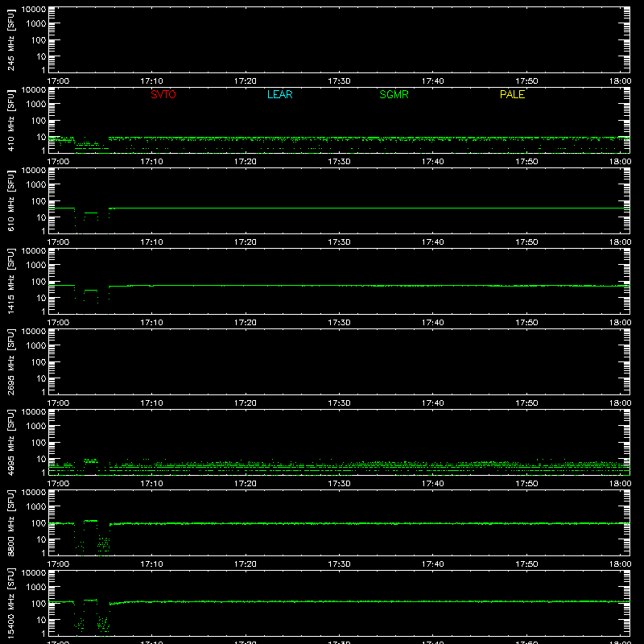This screenshot has height=644, width=644.
Task: Select the green SGMR station label
Action: point(394,94)
